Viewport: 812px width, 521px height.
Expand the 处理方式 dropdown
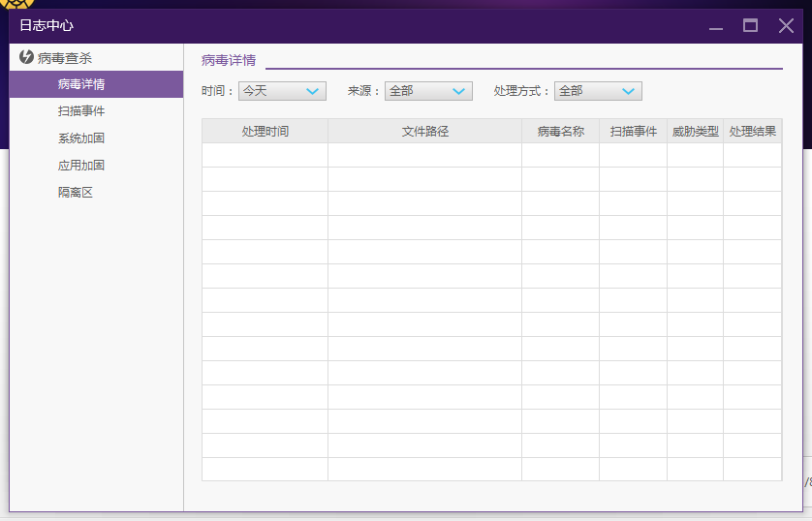point(598,91)
